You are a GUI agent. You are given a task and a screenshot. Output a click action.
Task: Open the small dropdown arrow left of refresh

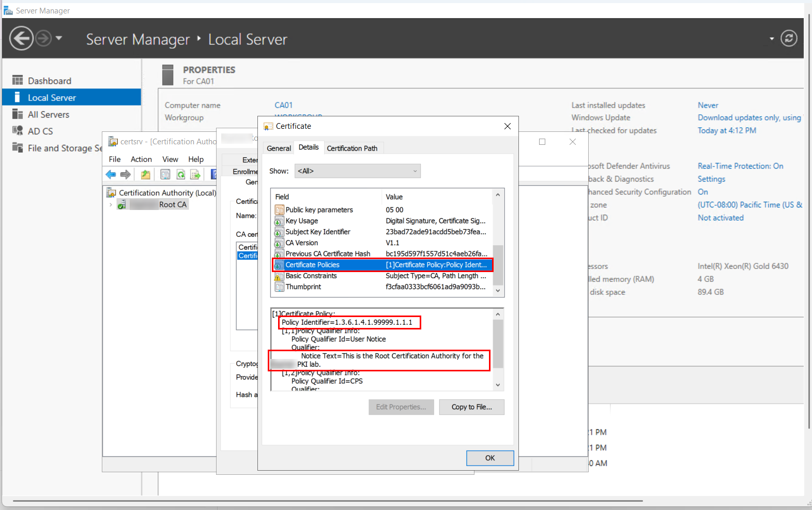pyautogui.click(x=772, y=39)
